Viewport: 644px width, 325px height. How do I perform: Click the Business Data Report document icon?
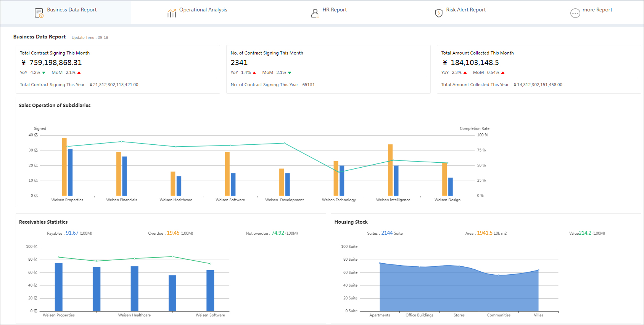[x=39, y=13]
